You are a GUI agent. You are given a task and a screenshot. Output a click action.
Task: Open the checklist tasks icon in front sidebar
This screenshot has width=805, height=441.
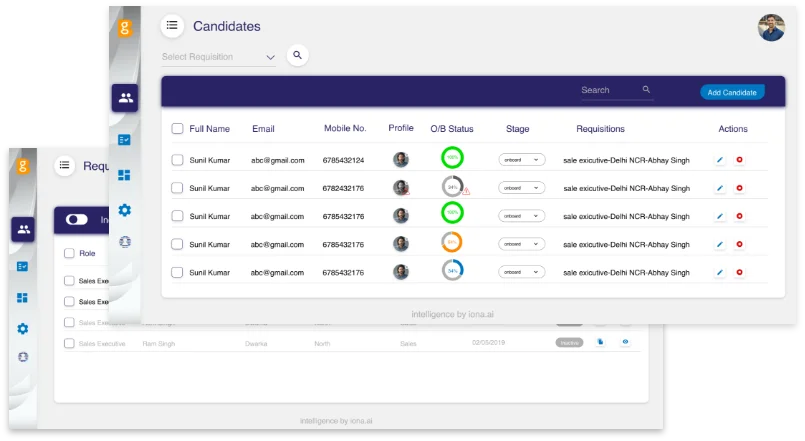tap(124, 140)
